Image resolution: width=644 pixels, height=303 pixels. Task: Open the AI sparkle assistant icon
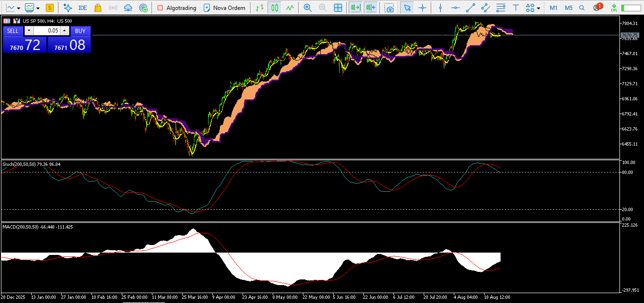(x=67, y=8)
